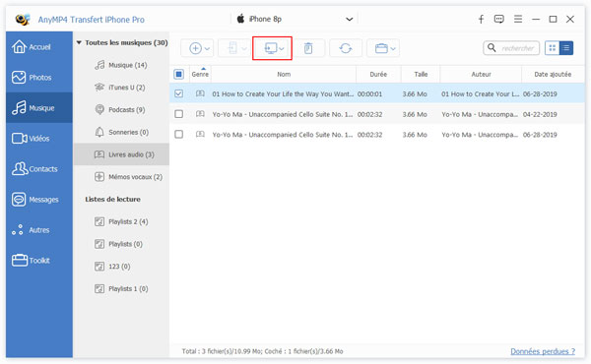The image size is (591, 364).
Task: Expand the toolbox dropdown arrow
Action: click(x=393, y=48)
